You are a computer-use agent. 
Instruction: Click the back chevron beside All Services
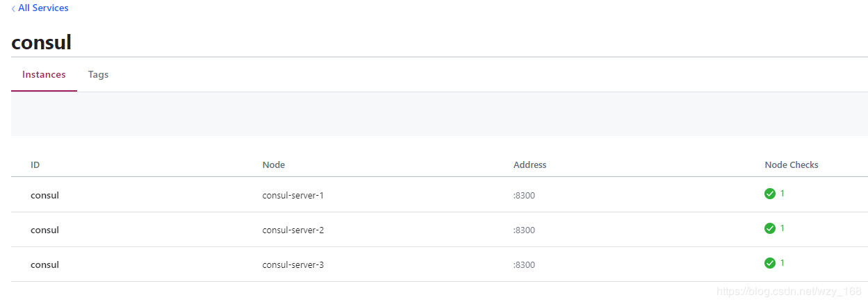13,8
